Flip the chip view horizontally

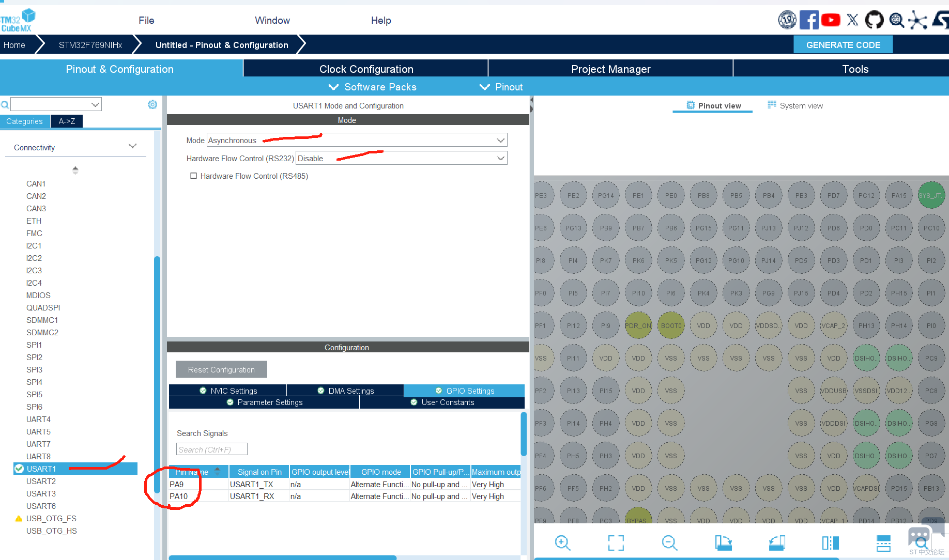click(x=831, y=542)
